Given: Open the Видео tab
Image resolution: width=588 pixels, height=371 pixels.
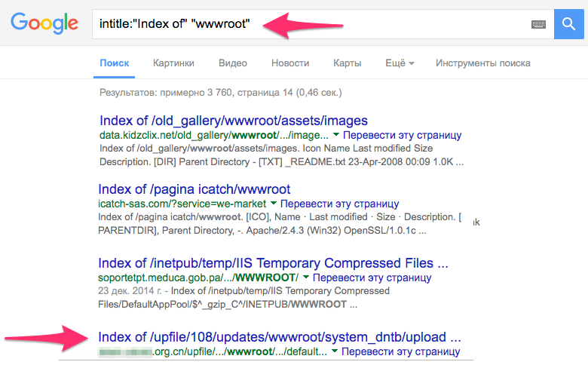Looking at the screenshot, I should tap(233, 63).
